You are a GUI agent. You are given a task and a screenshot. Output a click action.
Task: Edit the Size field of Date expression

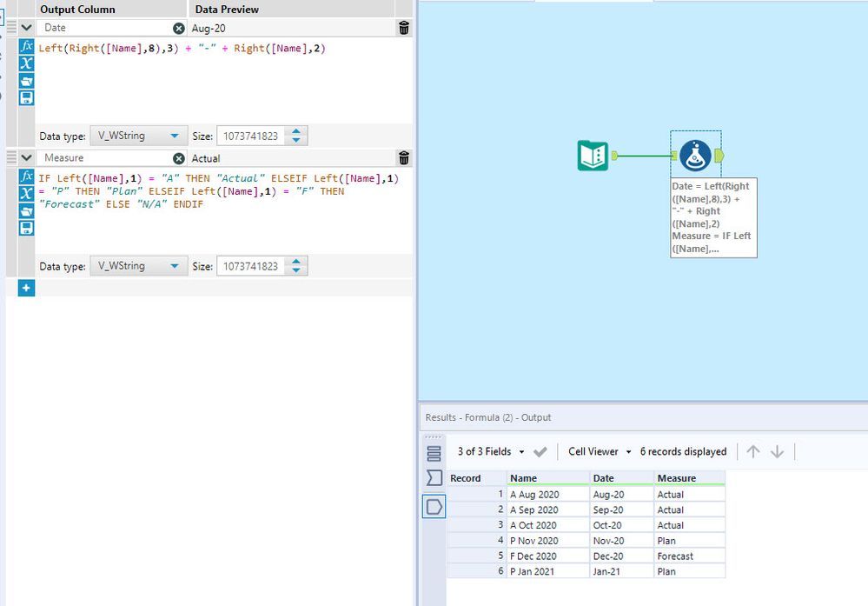(x=252, y=136)
